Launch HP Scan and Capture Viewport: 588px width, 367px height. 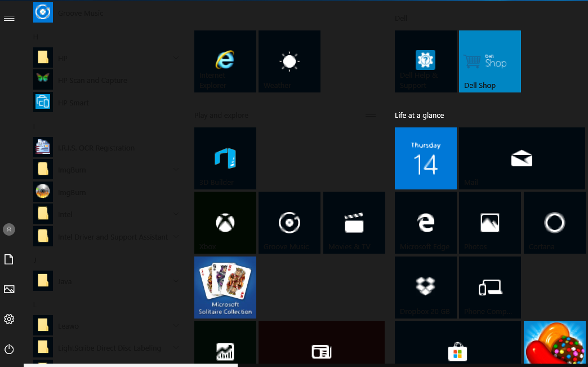coord(107,80)
